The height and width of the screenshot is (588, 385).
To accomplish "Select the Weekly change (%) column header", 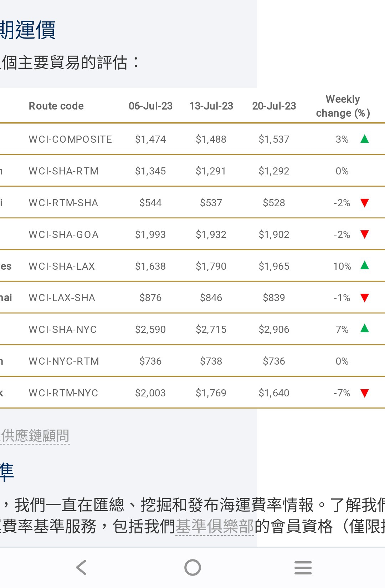I will point(343,106).
